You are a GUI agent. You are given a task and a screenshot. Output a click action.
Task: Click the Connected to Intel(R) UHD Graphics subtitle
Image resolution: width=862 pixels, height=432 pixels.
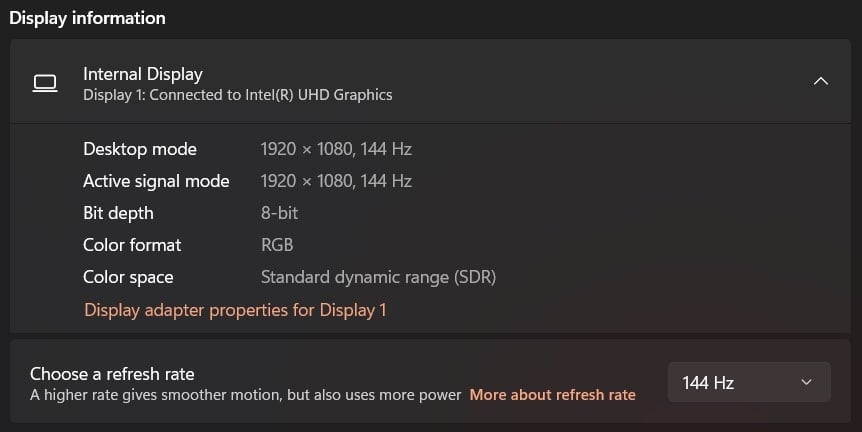click(x=237, y=95)
